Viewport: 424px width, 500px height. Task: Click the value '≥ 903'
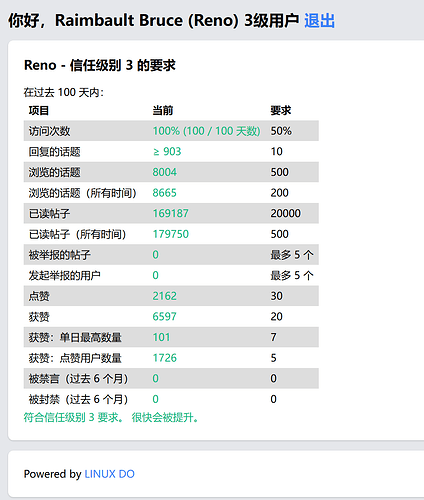coord(167,152)
